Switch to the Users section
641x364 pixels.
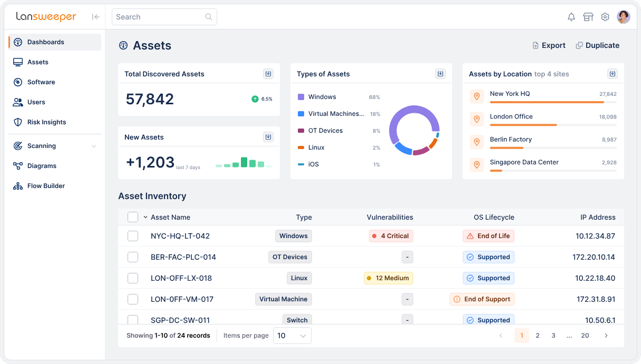click(37, 102)
